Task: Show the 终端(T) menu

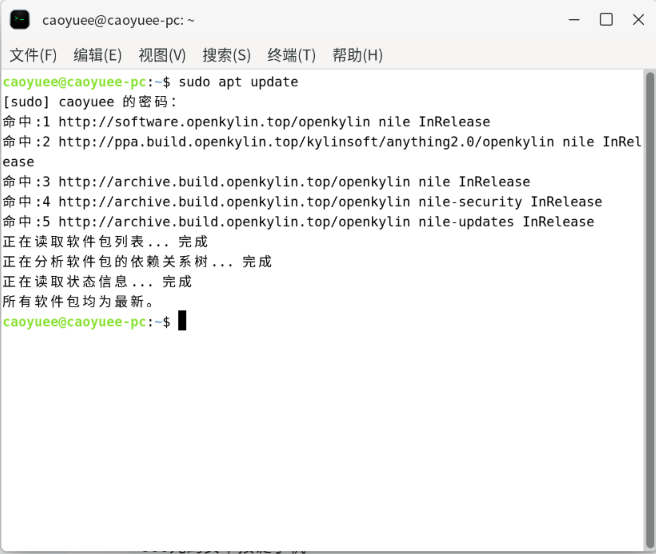Action: click(291, 55)
